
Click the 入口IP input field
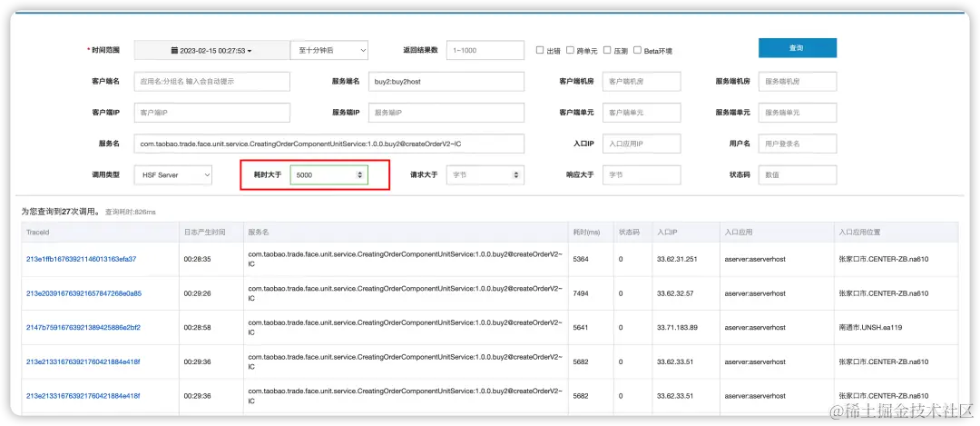(x=642, y=144)
